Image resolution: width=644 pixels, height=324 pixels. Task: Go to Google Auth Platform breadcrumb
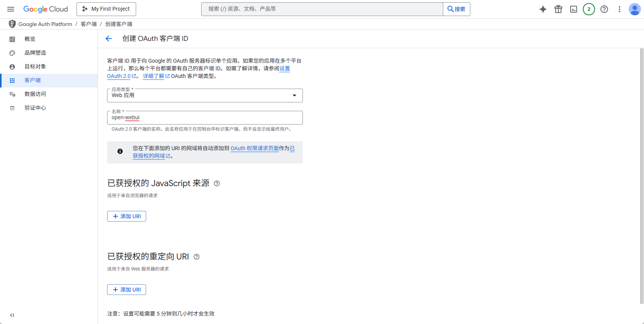[x=45, y=24]
